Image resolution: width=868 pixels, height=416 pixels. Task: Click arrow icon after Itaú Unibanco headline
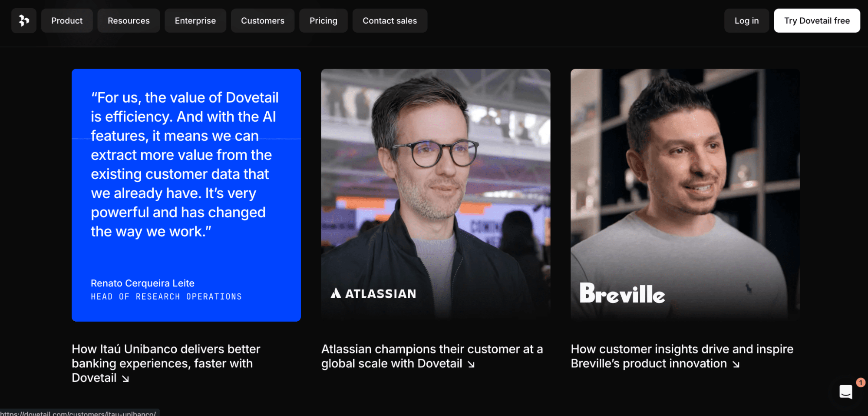(125, 379)
